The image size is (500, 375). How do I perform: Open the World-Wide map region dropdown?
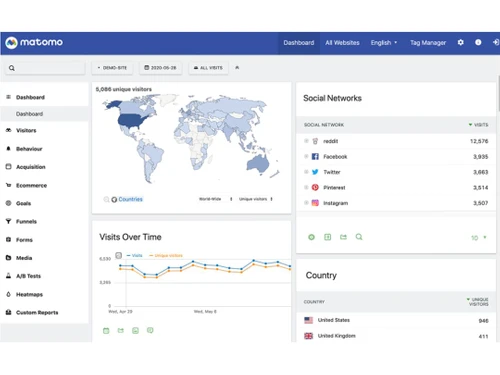[x=216, y=199]
